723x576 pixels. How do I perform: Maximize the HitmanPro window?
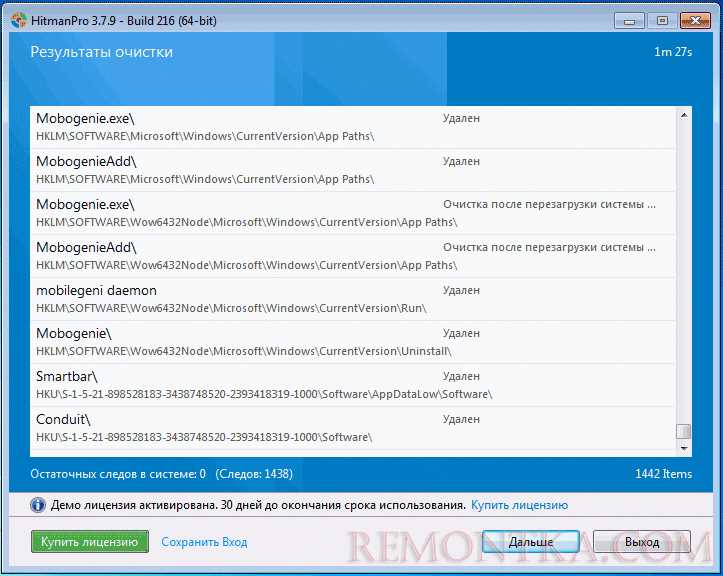tap(662, 21)
